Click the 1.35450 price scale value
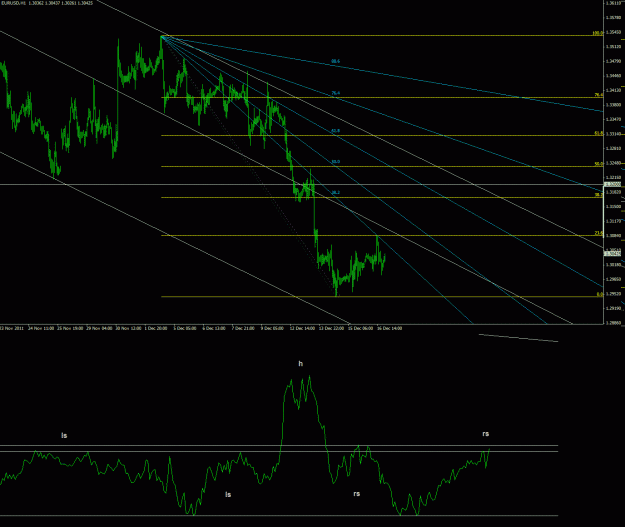The height and width of the screenshot is (527, 625). (613, 32)
